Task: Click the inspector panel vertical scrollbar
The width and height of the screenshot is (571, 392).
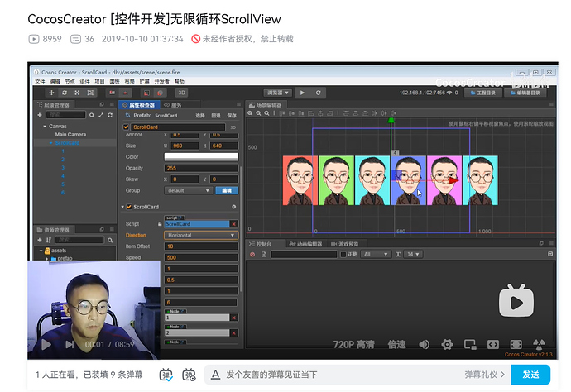Action: click(x=240, y=229)
